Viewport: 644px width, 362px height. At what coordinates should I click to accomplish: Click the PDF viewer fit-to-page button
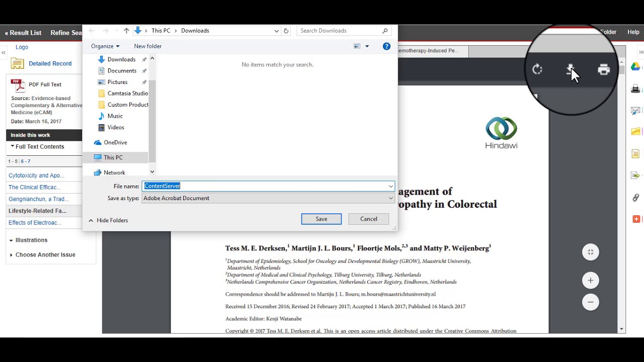click(x=591, y=252)
